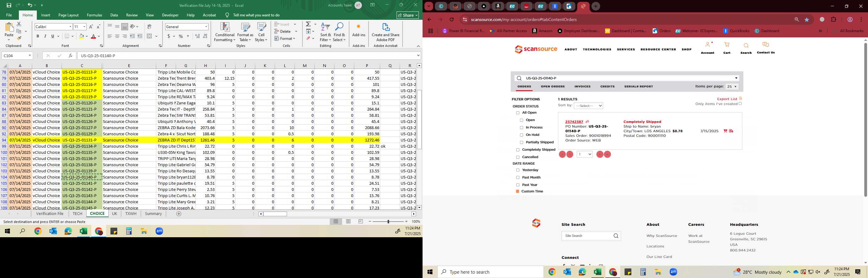This screenshot has height=278, width=868.
Task: Click the Share button in Excel
Action: click(x=408, y=15)
